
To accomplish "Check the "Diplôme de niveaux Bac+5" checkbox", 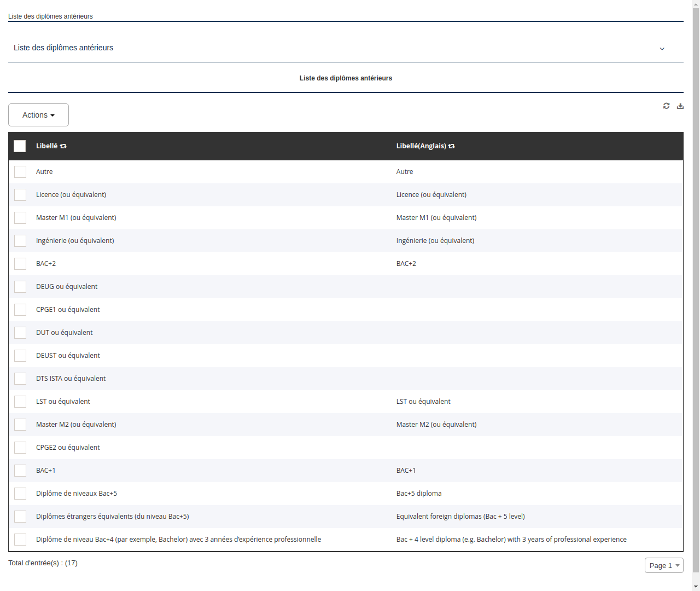I will (x=20, y=493).
